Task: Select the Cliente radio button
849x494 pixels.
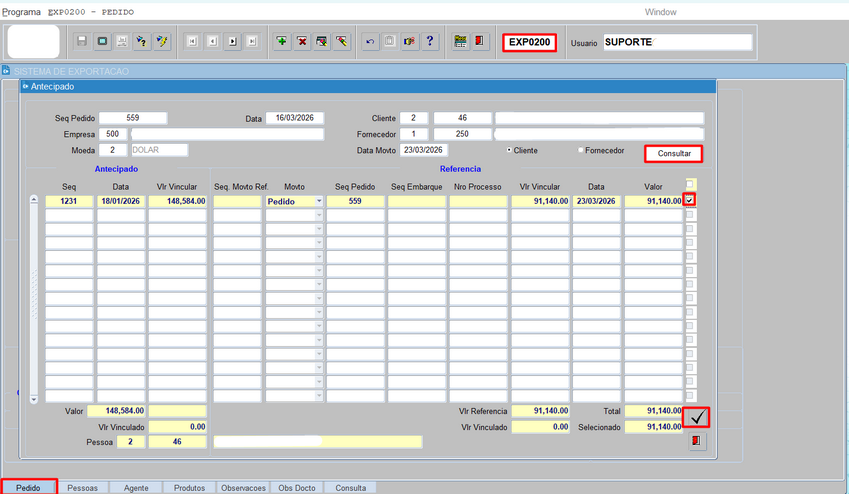Action: 507,151
